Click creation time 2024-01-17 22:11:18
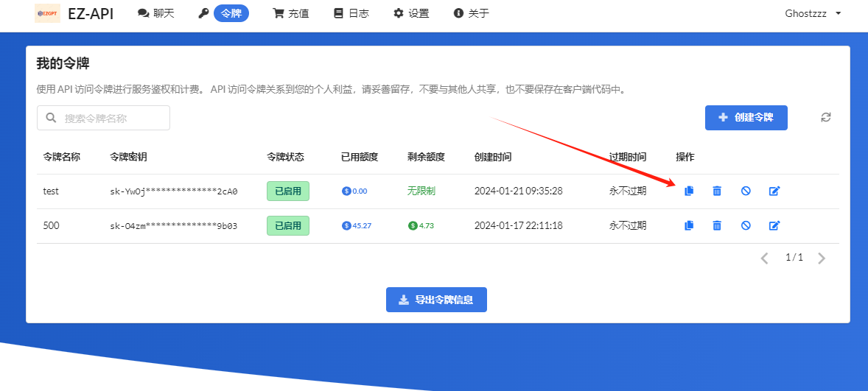Viewport: 868px width, 391px height. (519, 225)
